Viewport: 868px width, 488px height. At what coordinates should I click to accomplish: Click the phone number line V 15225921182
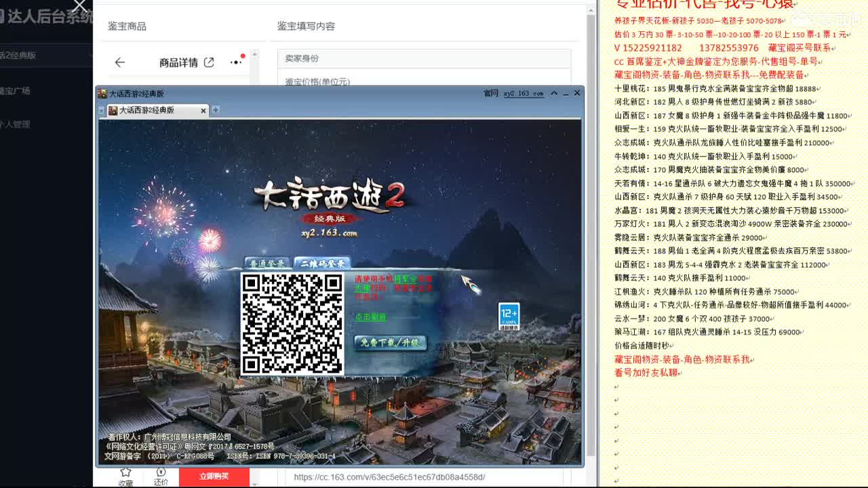[x=724, y=48]
